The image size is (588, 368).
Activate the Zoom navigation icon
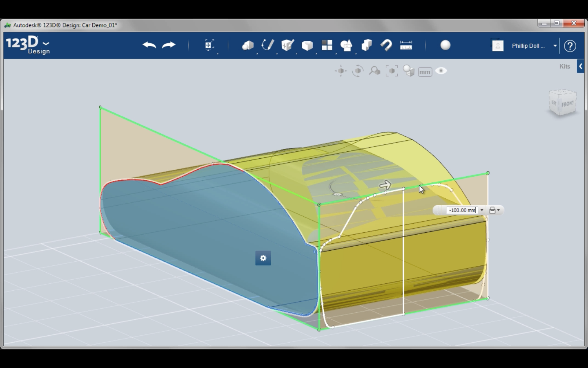pyautogui.click(x=374, y=71)
